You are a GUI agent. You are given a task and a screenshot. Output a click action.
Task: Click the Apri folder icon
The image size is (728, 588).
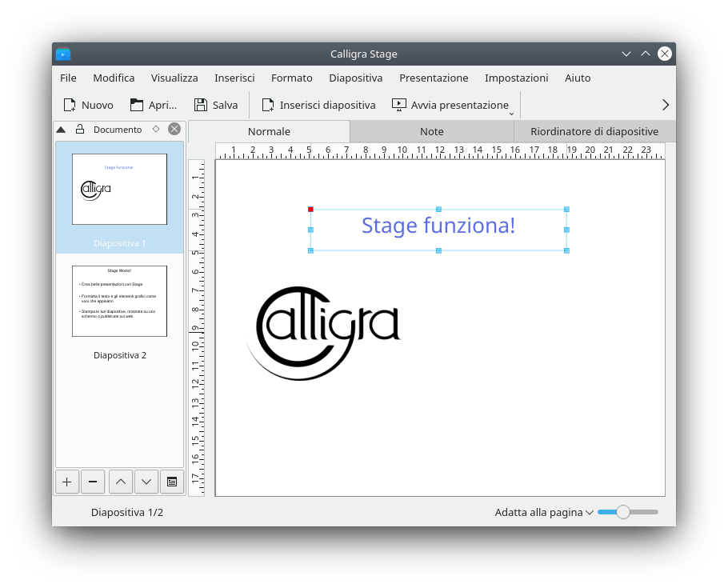[x=137, y=105]
